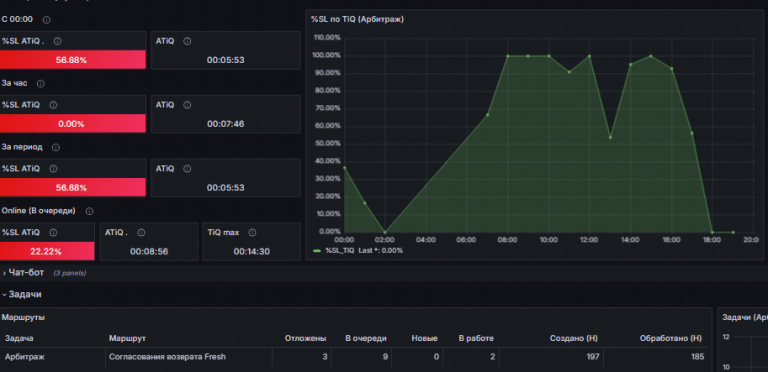This screenshot has width=768, height=372.
Task: Sort table by Обработано (Н) column
Action: [671, 339]
